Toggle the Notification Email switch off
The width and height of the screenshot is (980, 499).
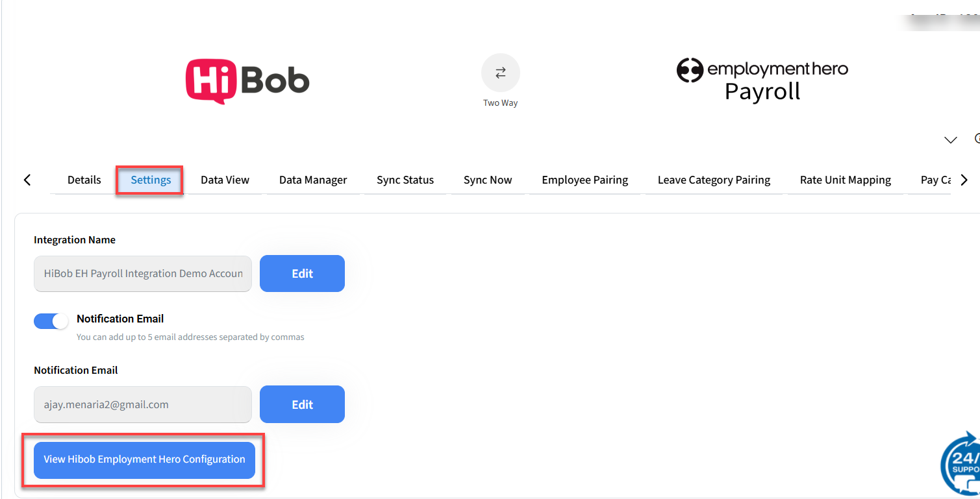tap(51, 321)
